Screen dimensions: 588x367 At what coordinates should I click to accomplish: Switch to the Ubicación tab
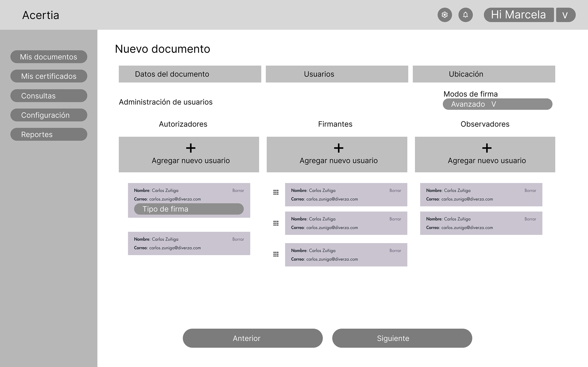tap(484, 74)
